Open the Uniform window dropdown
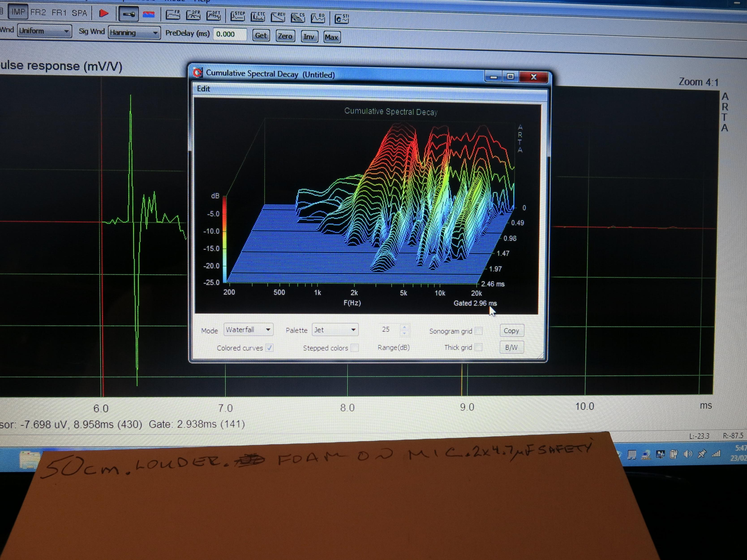Image resolution: width=747 pixels, height=560 pixels. coord(44,31)
